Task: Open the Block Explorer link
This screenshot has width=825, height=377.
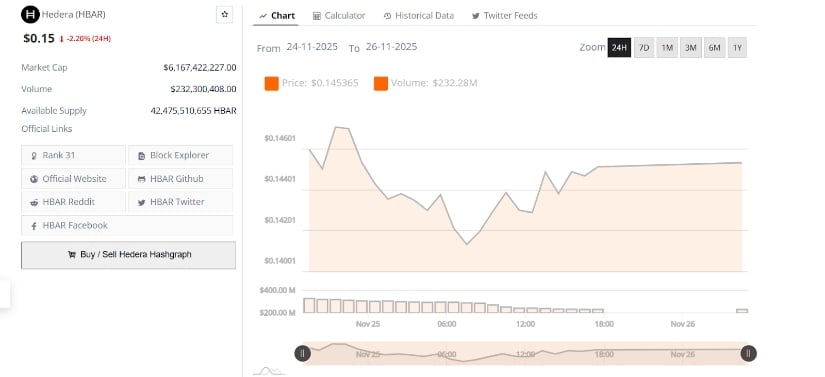Action: pos(180,156)
